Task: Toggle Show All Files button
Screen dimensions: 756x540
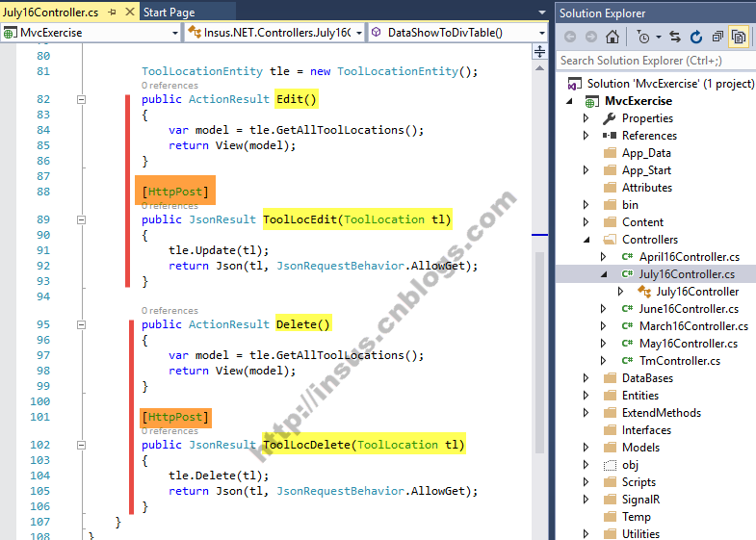Action: pos(738,37)
